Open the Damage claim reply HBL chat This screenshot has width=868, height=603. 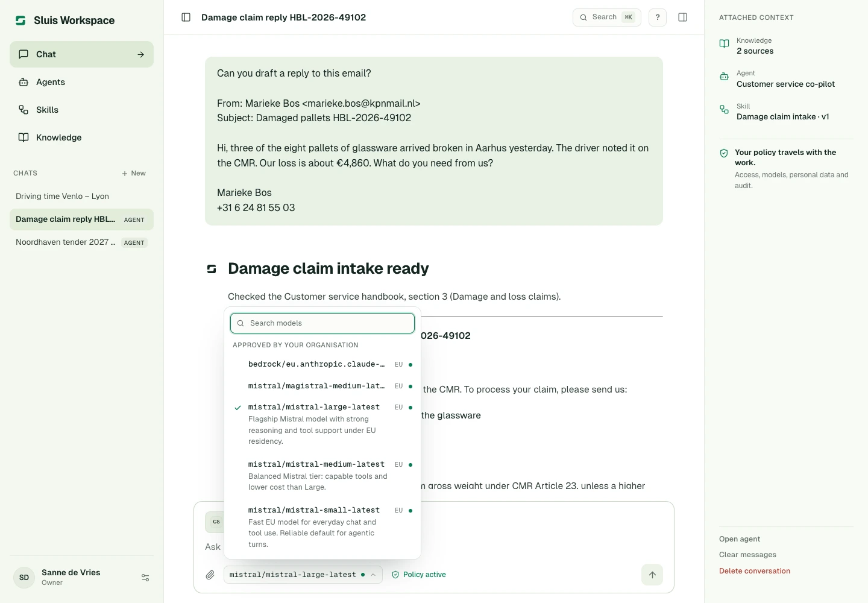(81, 219)
